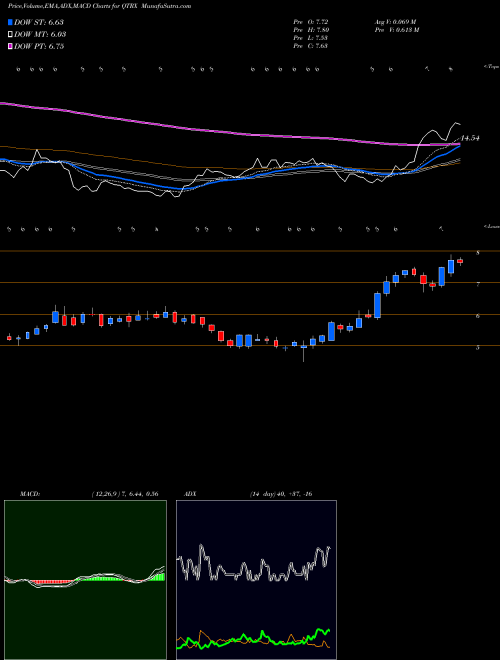The image size is (500, 660).
Task: Click the 'ADX' panel heading
Action: click(190, 494)
